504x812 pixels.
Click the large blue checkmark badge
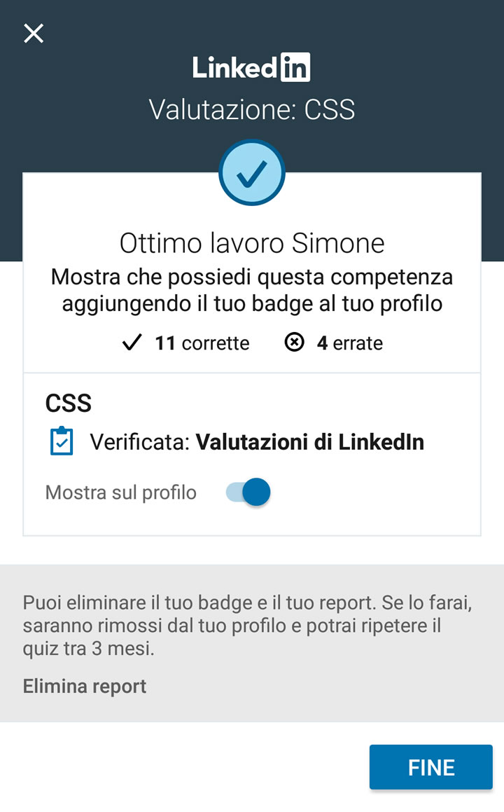tap(251, 173)
